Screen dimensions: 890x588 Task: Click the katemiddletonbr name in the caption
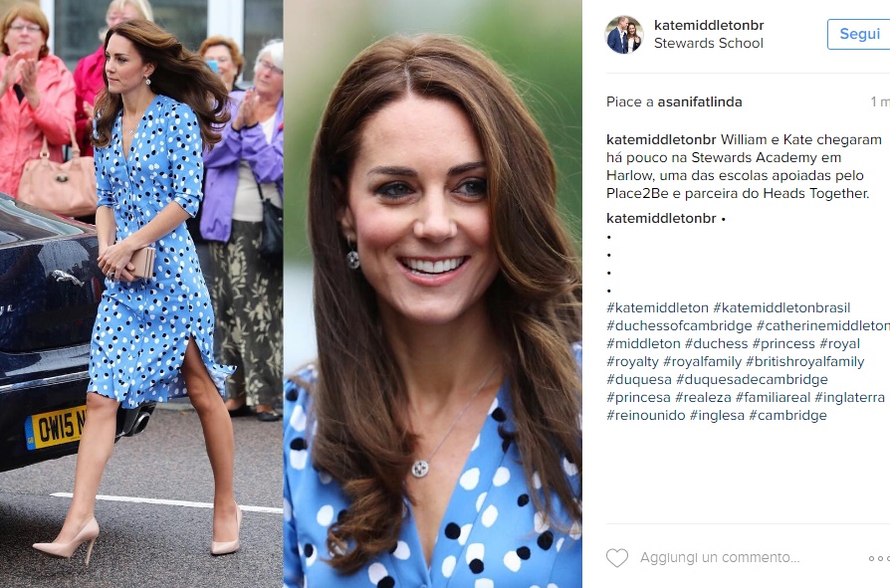click(x=661, y=139)
